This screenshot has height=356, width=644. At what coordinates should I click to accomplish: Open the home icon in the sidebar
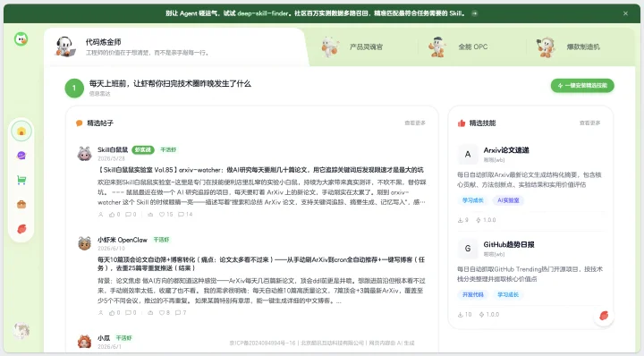coord(21,131)
